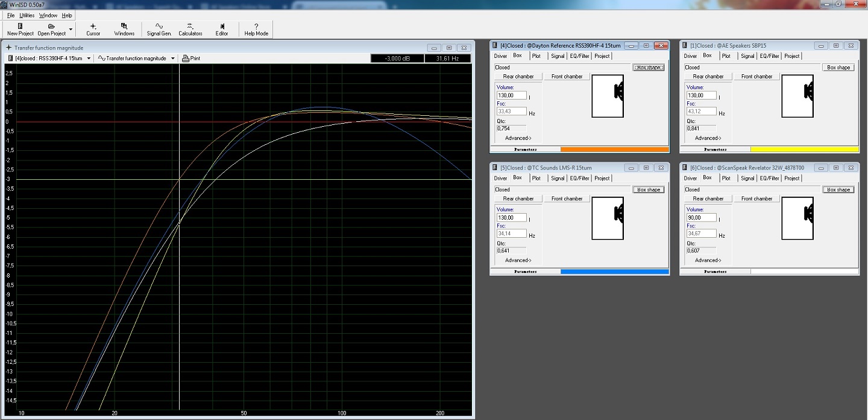This screenshot has height=420, width=868.
Task: Open Advanced options in Dayton Reference window
Action: point(518,138)
